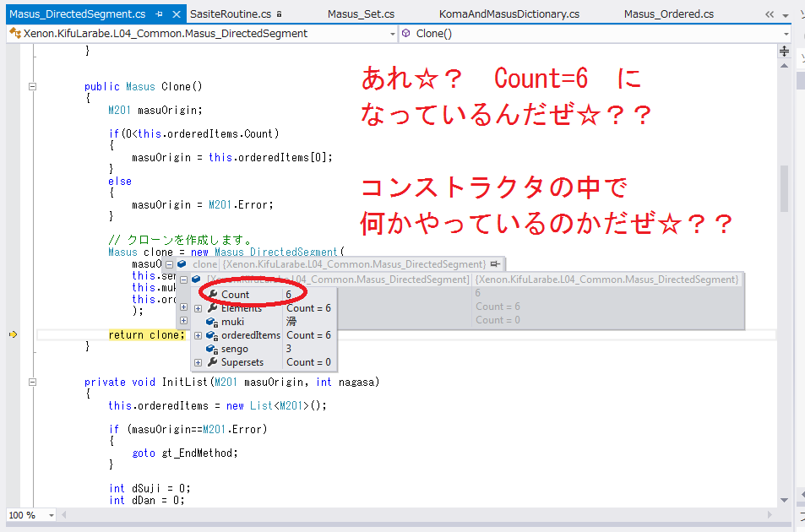
Task: Select 'Count = 0' value for Supersets
Action: pyautogui.click(x=308, y=362)
